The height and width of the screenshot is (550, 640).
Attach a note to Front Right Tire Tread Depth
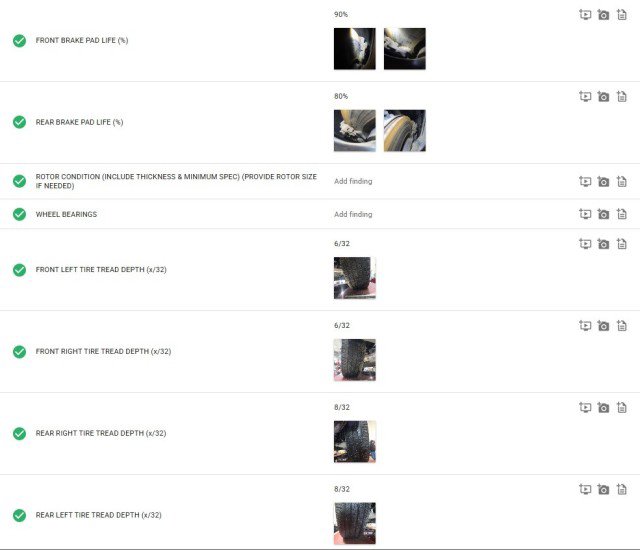622,326
